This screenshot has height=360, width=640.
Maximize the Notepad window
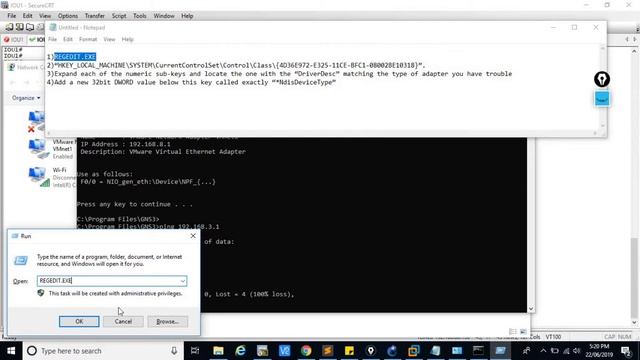574,27
